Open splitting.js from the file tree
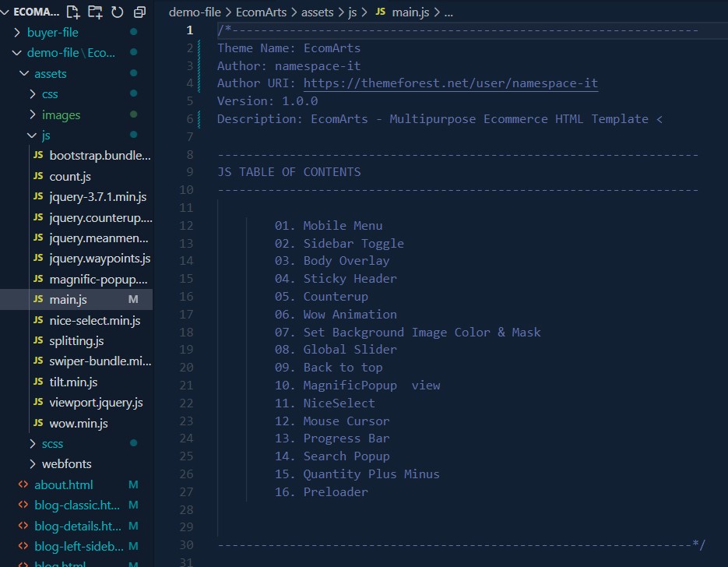 click(76, 341)
